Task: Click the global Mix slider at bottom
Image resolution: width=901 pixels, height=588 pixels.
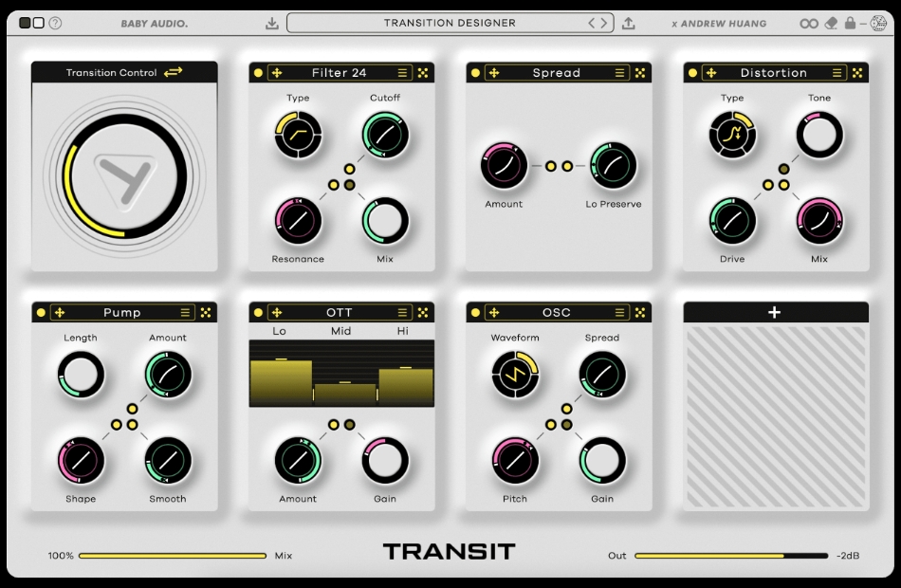Action: 173,556
